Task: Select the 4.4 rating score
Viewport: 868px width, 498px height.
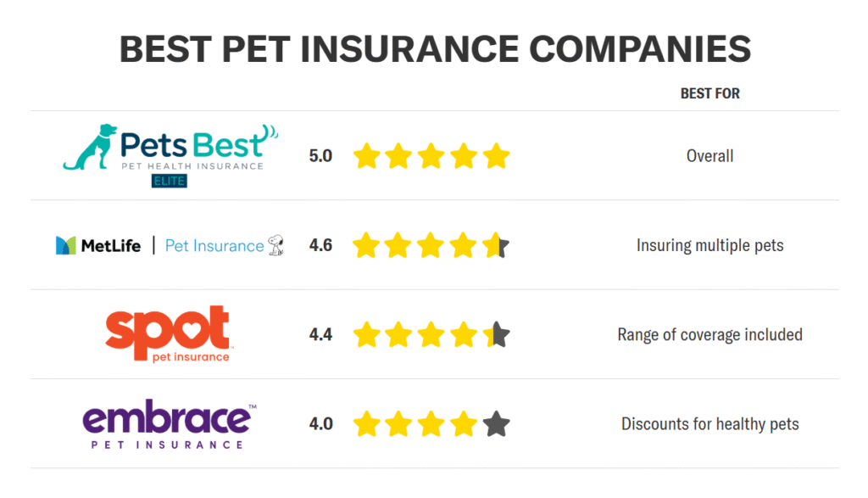Action: pyautogui.click(x=320, y=334)
